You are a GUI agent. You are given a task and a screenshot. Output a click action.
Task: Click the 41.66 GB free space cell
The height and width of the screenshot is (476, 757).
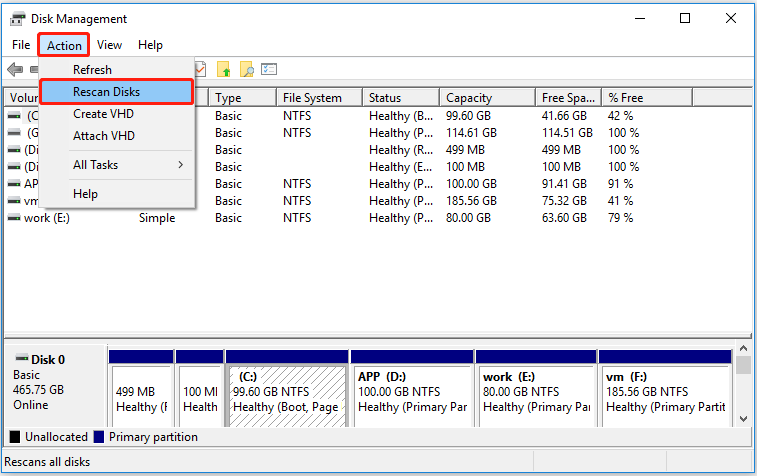point(564,116)
